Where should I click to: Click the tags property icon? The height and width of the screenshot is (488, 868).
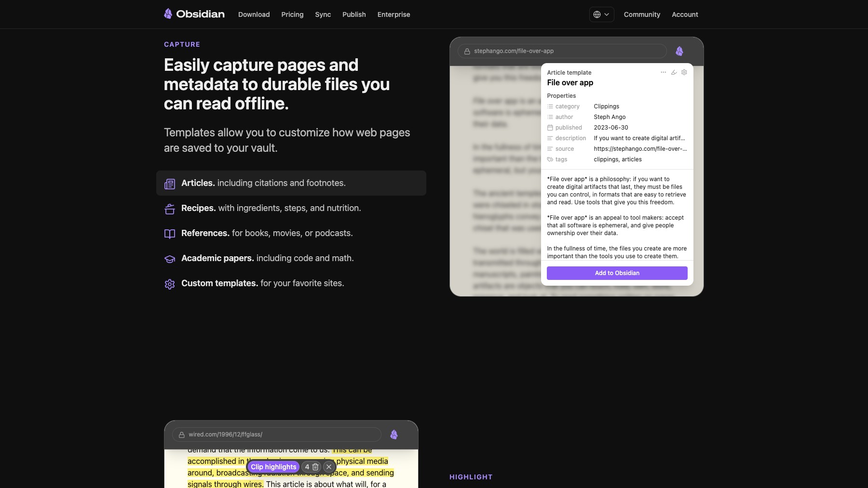(x=550, y=159)
